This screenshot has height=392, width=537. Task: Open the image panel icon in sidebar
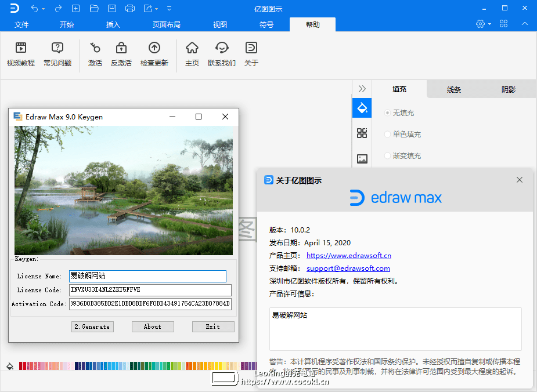[x=362, y=159]
